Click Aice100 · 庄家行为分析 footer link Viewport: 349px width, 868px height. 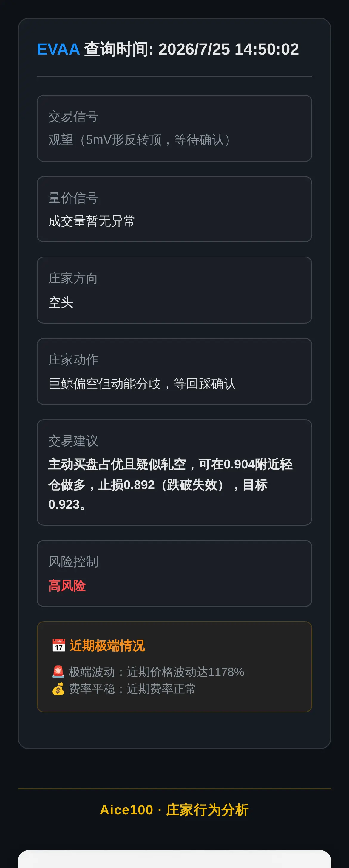coord(174,810)
